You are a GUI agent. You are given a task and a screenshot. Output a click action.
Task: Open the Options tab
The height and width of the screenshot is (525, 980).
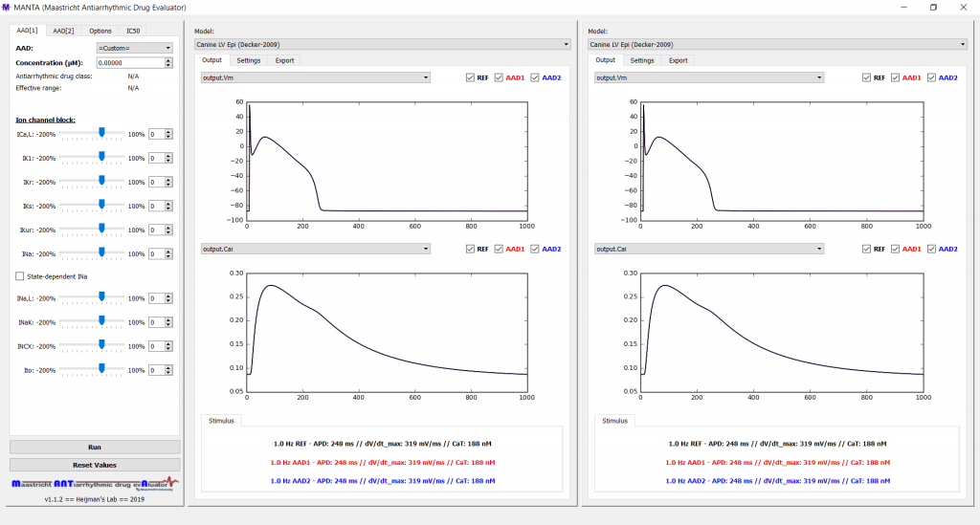(100, 31)
